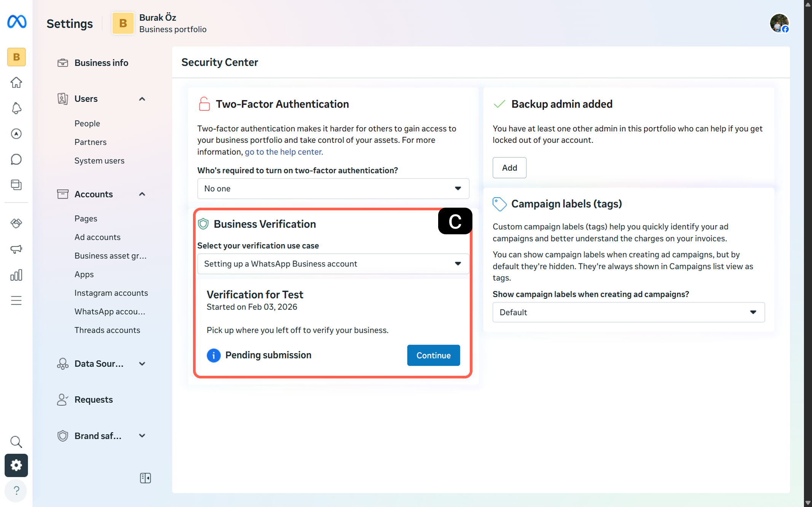Click the Meta logo icon
812x507 pixels.
coord(17,22)
